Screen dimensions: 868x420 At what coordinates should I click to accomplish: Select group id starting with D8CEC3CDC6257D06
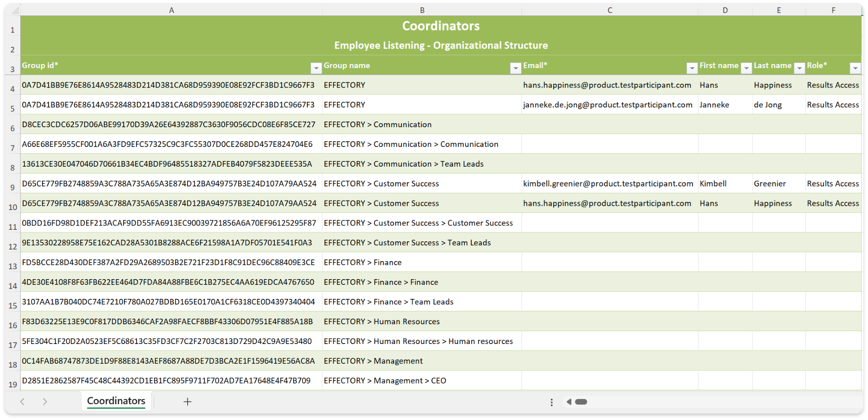(171, 125)
